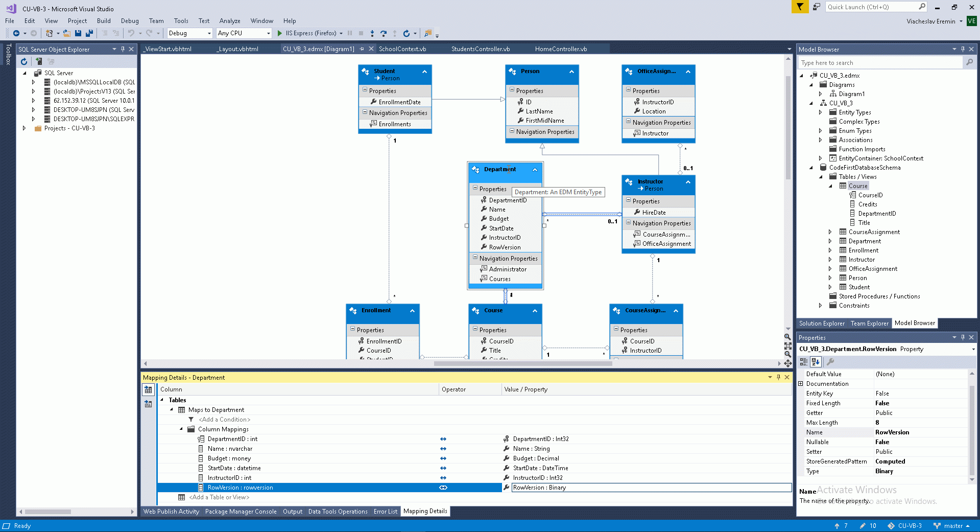The width and height of the screenshot is (980, 532).
Task: Toggle Alphabetical sort in Properties panel
Action: point(815,362)
